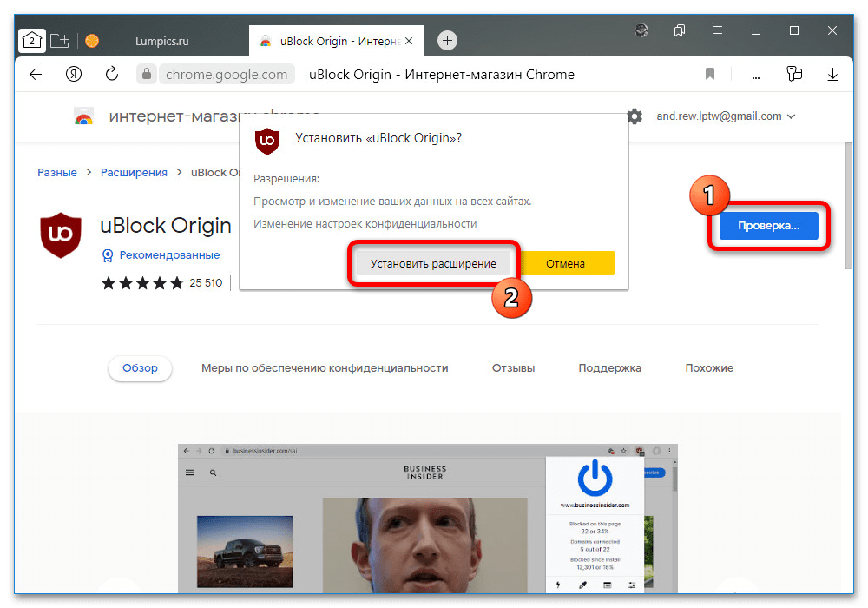Close the uBlock Origin tab
This screenshot has width=868, height=608.
(409, 41)
